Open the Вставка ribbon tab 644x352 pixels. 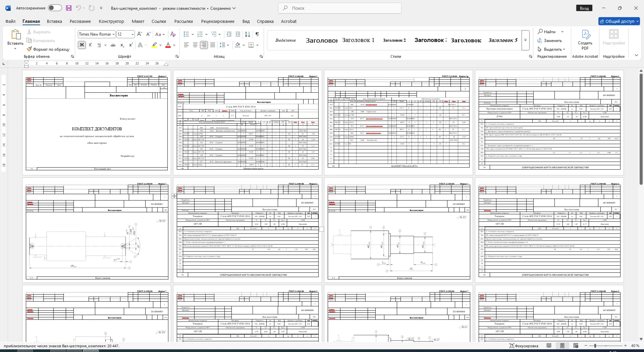click(x=54, y=21)
